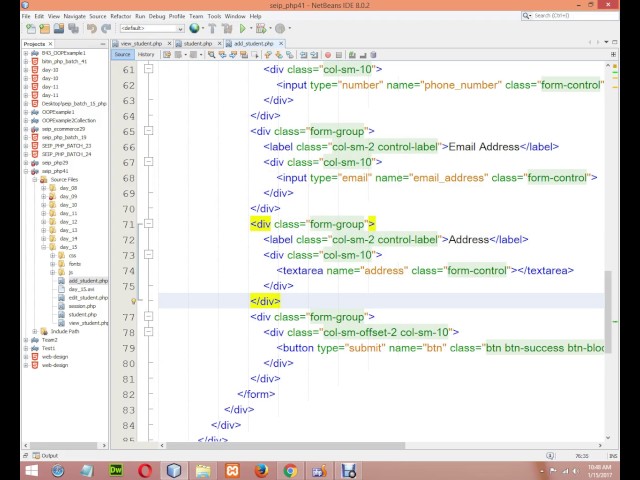Collapse code fold at line 73
Viewport: 640px width, 480px height.
pos(149,254)
